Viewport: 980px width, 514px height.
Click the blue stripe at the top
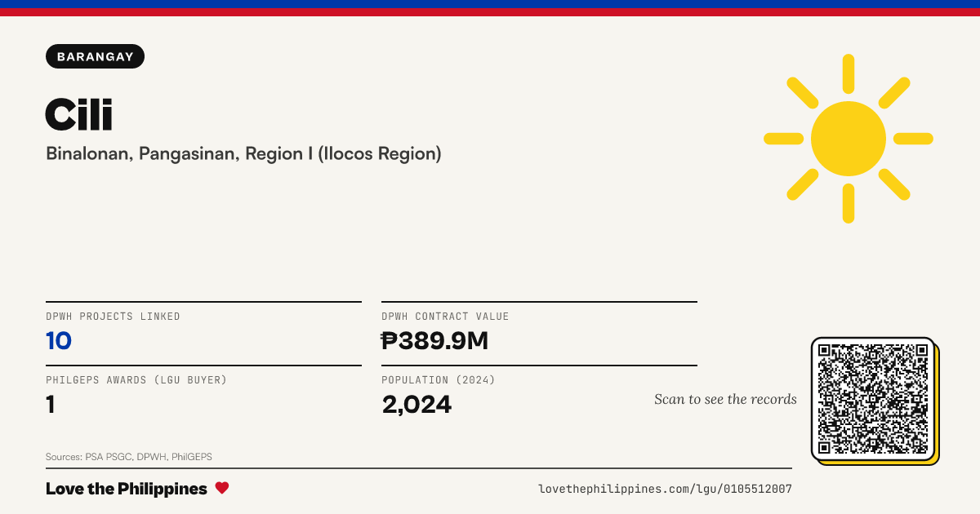pyautogui.click(x=490, y=4)
